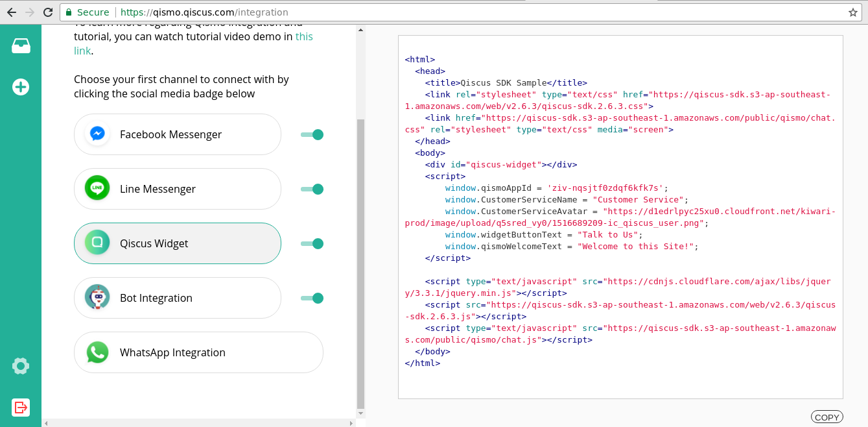This screenshot has width=868, height=427.
Task: Click the horizontal scrollbar left arrow
Action: (x=45, y=423)
